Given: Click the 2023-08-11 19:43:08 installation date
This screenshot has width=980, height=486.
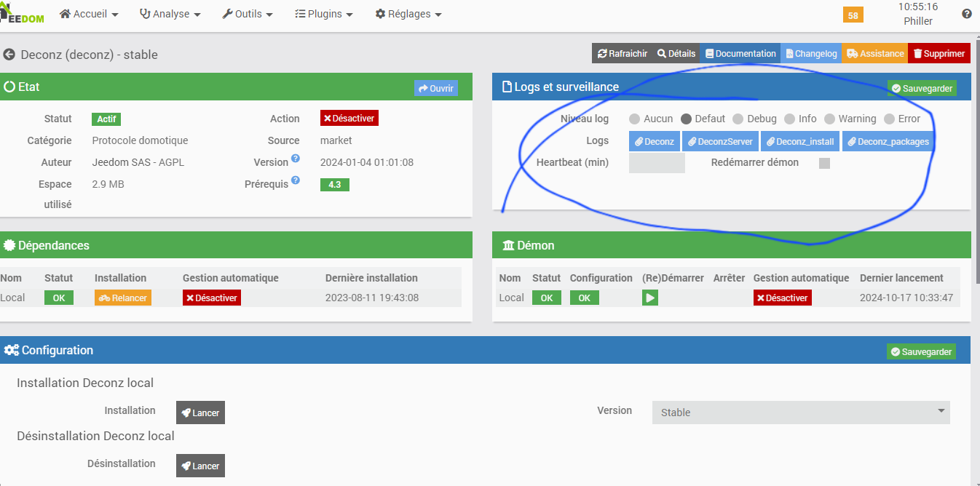Looking at the screenshot, I should tap(372, 298).
